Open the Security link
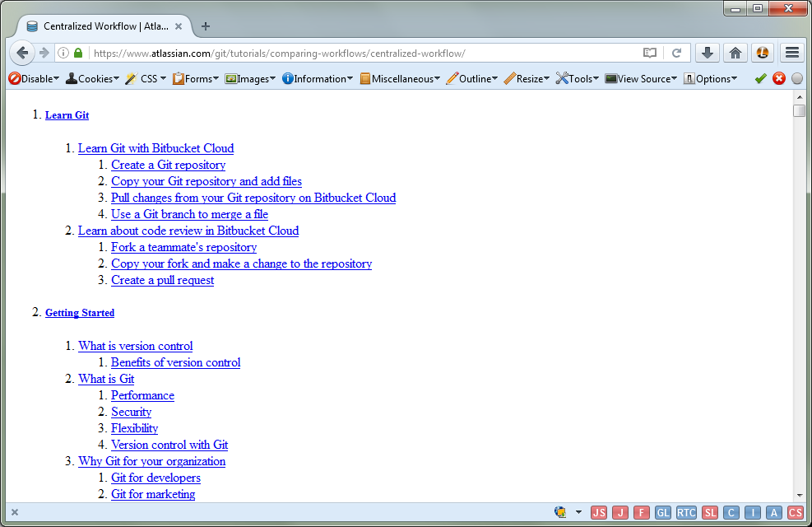This screenshot has width=812, height=527. tap(131, 412)
